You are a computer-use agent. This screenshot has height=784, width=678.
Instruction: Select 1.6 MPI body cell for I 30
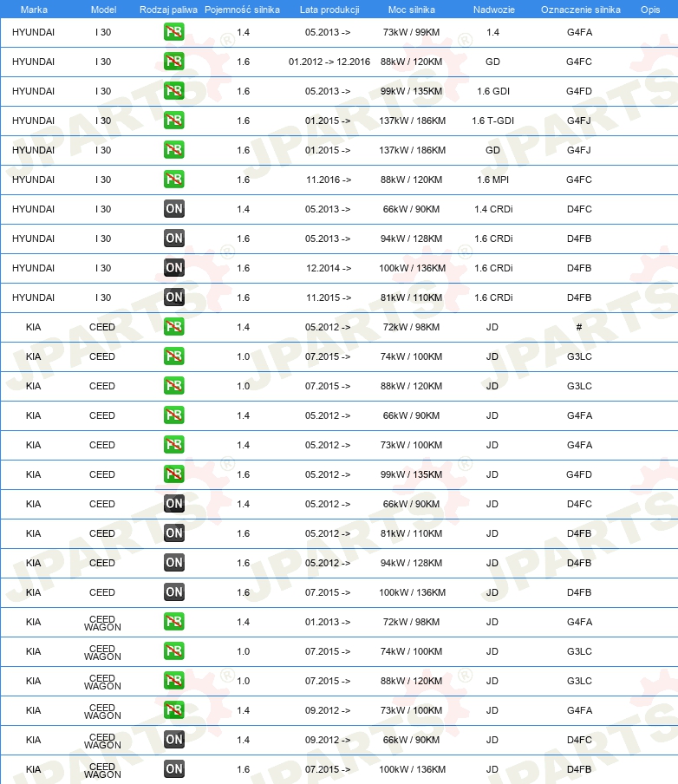[493, 180]
